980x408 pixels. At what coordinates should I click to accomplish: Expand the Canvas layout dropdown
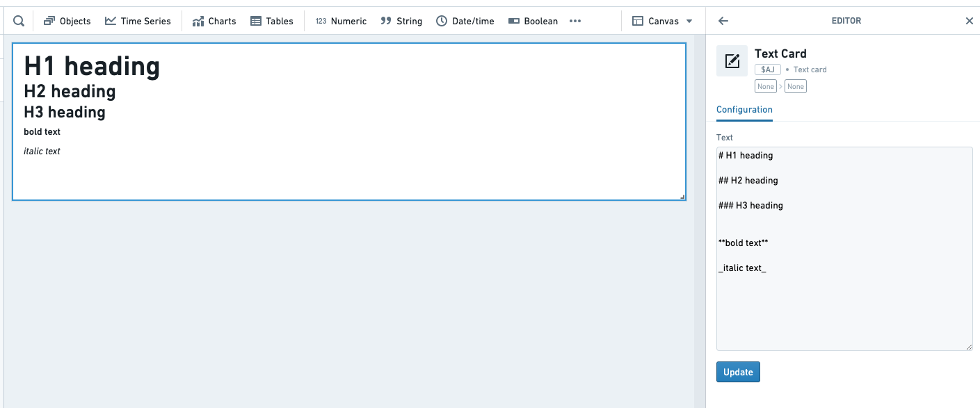coord(662,21)
